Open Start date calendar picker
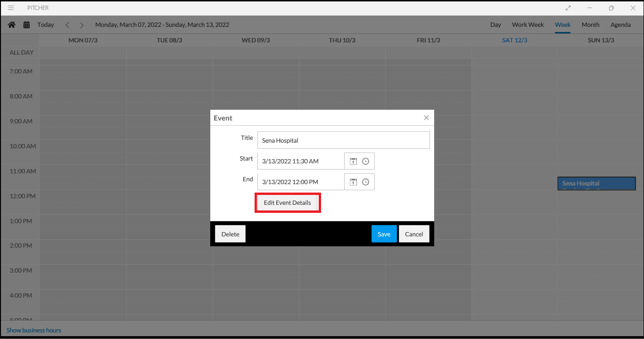The height and width of the screenshot is (339, 644). pyautogui.click(x=353, y=161)
